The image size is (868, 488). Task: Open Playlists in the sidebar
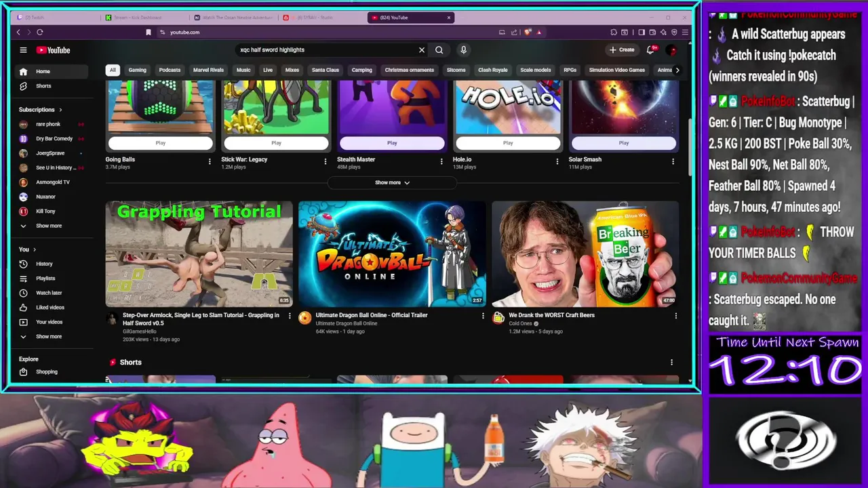click(x=52, y=279)
